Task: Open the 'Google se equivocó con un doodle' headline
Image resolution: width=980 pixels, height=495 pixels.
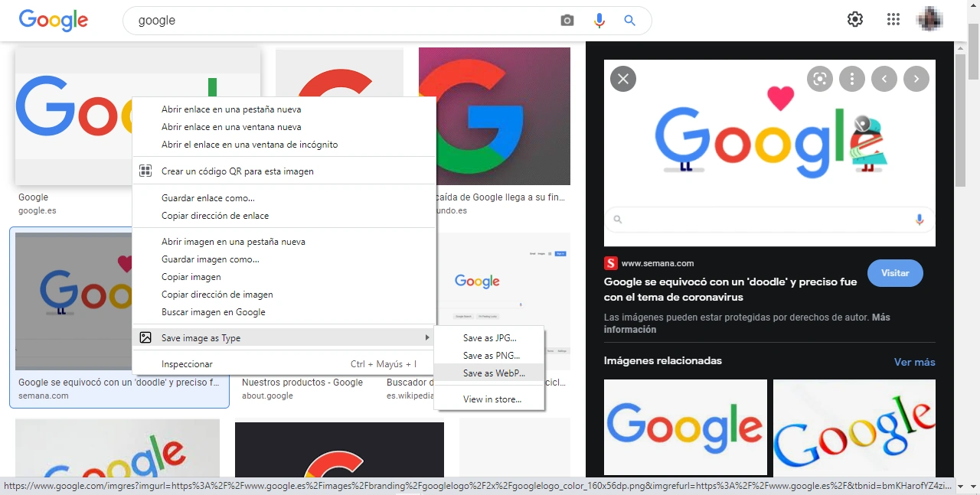Action: click(x=730, y=289)
